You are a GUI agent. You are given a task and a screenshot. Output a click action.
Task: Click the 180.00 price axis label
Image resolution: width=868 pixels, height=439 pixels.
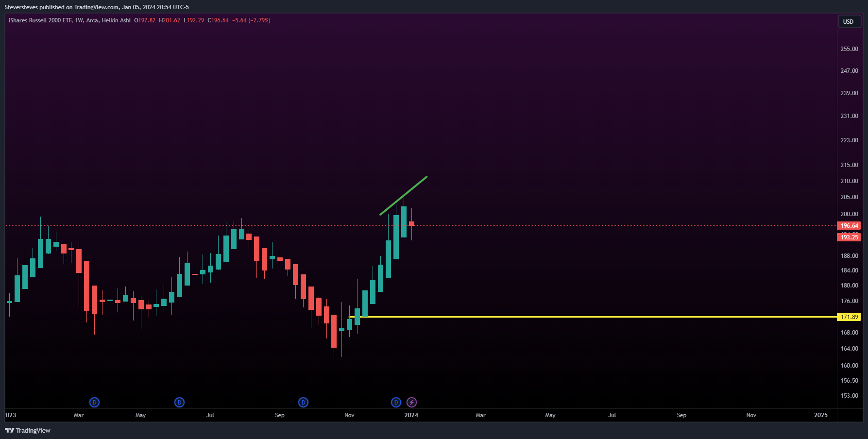(x=849, y=286)
